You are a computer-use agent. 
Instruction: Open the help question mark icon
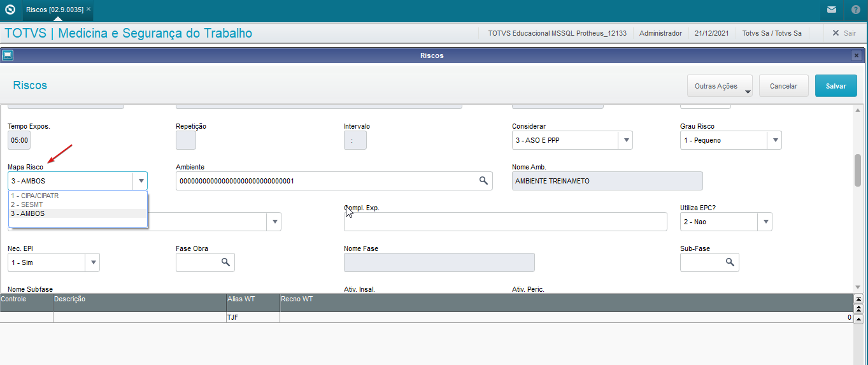coord(856,10)
